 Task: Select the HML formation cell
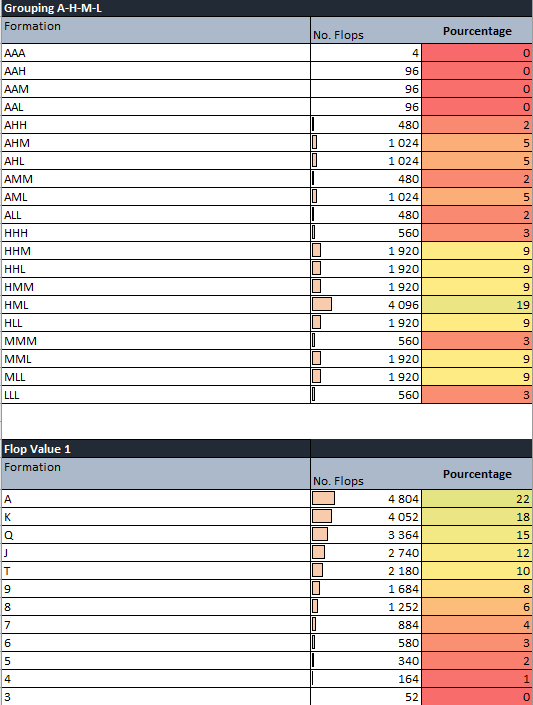[156, 305]
